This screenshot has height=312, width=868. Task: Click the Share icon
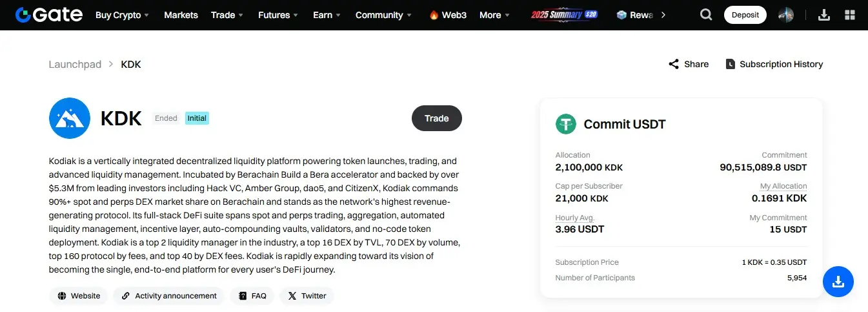click(674, 64)
